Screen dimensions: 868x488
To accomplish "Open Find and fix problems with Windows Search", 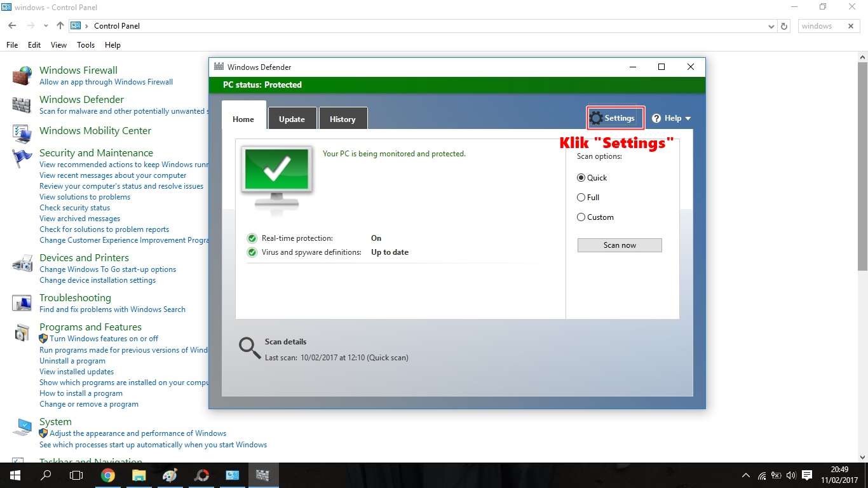I will tap(112, 309).
